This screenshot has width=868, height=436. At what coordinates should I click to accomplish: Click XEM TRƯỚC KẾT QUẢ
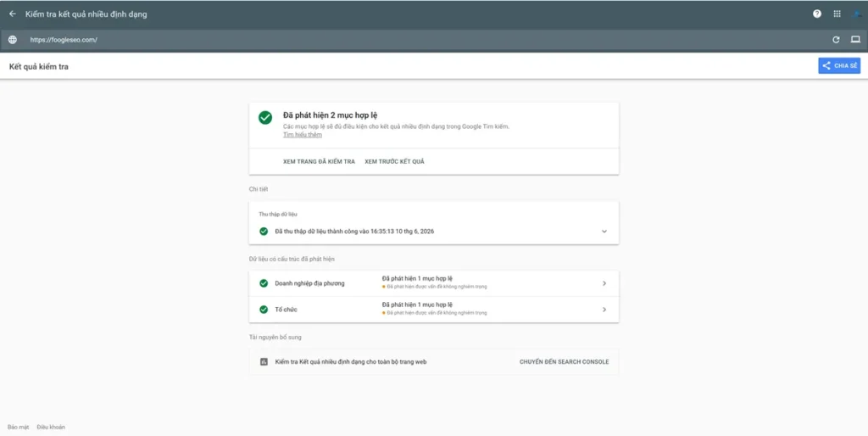point(395,162)
